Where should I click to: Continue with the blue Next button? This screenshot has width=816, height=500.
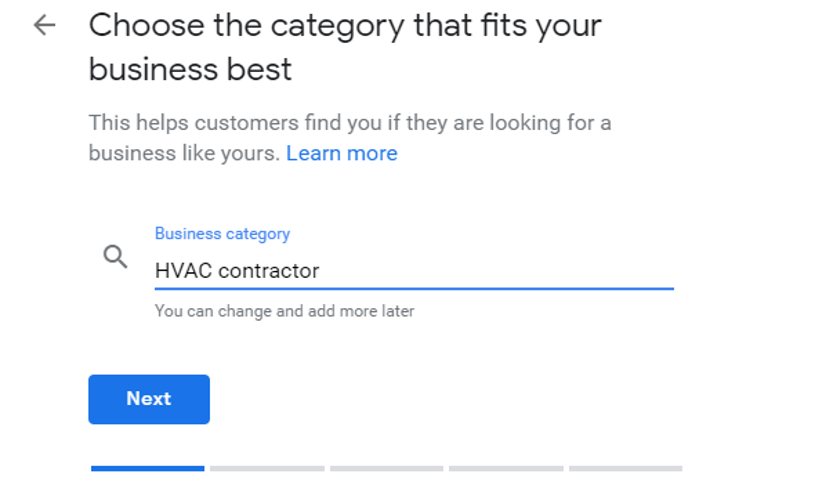pos(149,399)
